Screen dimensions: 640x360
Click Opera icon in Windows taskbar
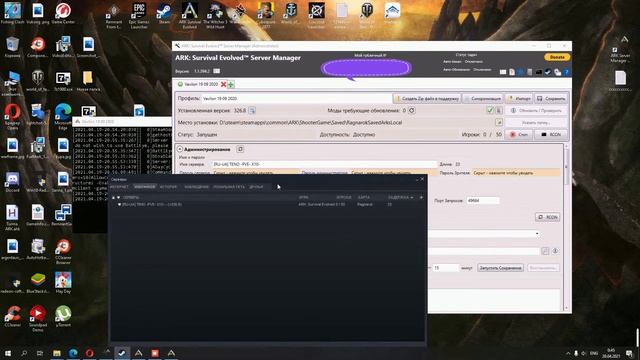[89, 353]
